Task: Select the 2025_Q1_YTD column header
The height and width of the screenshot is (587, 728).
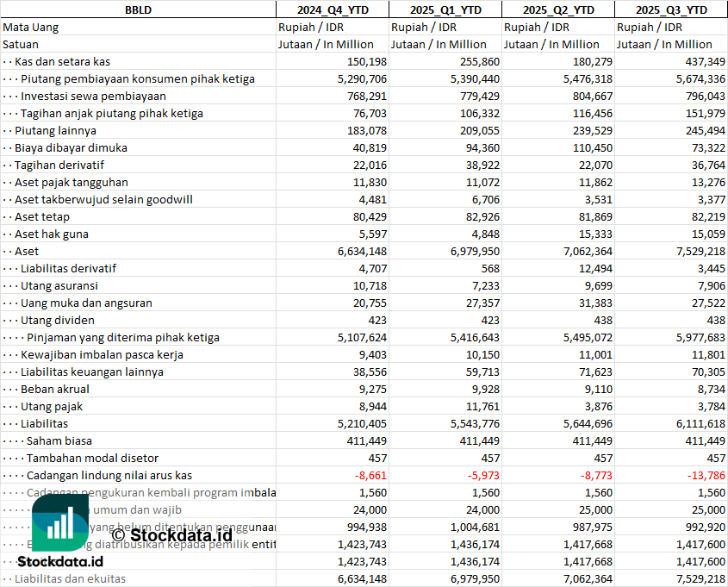Action: pos(445,9)
